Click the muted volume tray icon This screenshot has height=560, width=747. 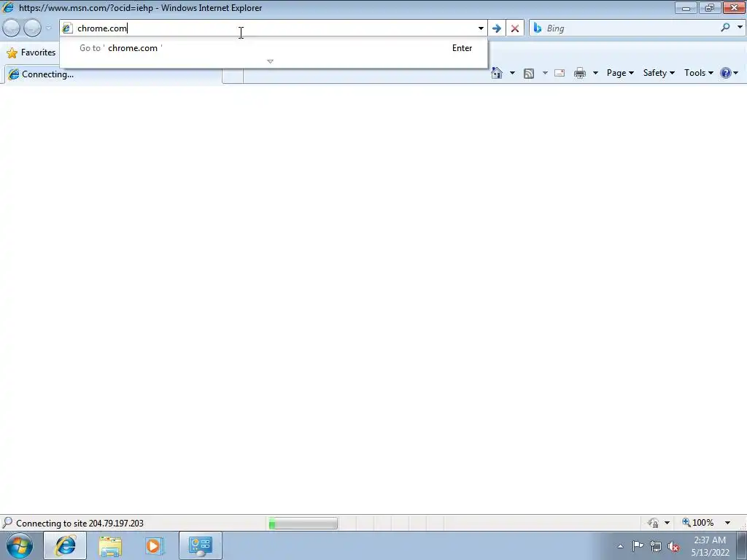coord(673,547)
